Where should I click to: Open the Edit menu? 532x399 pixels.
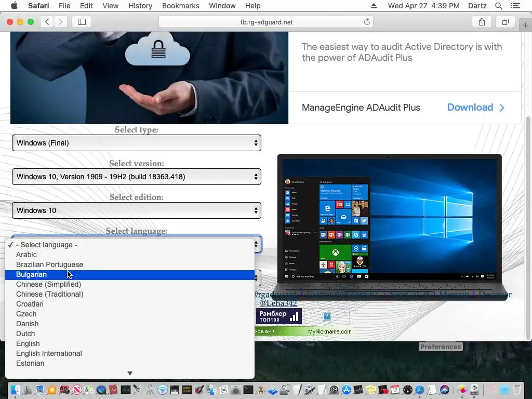point(86,6)
